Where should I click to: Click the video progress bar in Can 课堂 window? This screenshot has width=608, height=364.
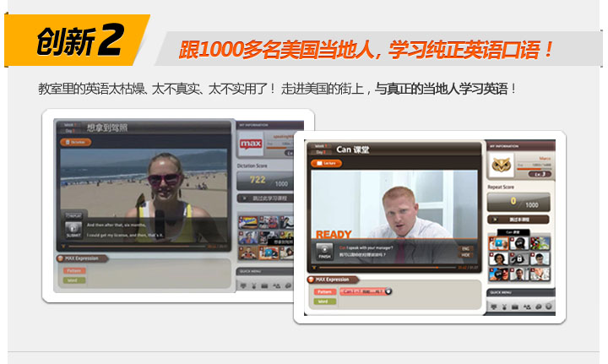tap(387, 268)
